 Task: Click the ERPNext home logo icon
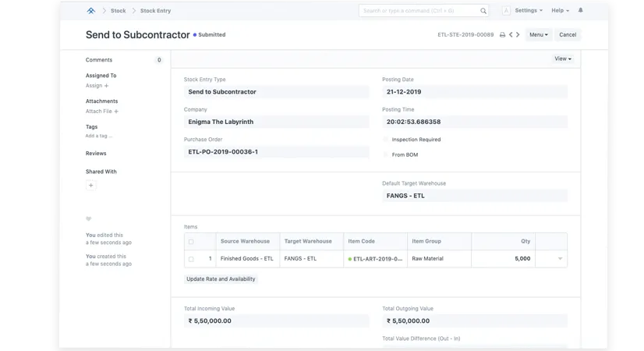[x=91, y=11]
